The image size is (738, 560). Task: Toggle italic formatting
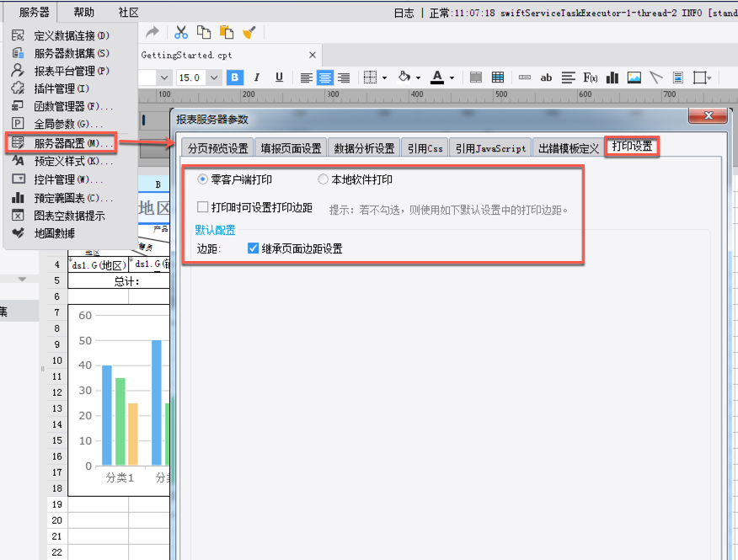(256, 77)
